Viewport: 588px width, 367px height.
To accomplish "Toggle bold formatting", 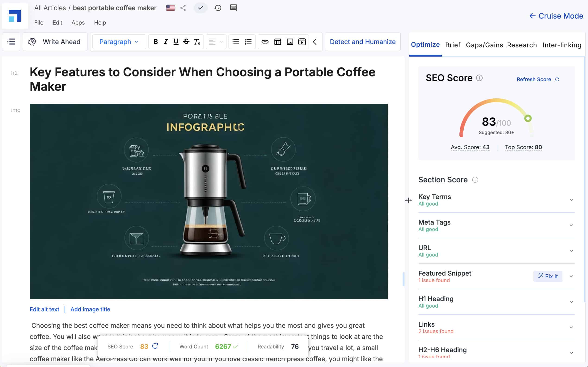I will pyautogui.click(x=156, y=42).
